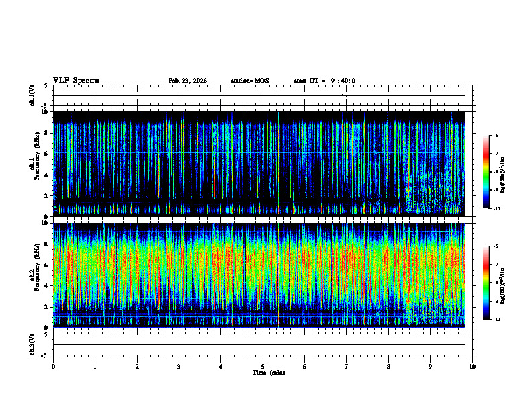Screen dimensions: 532x411
Task: Click the ch.2 spectrogram color scale bar
Action: (x=486, y=283)
